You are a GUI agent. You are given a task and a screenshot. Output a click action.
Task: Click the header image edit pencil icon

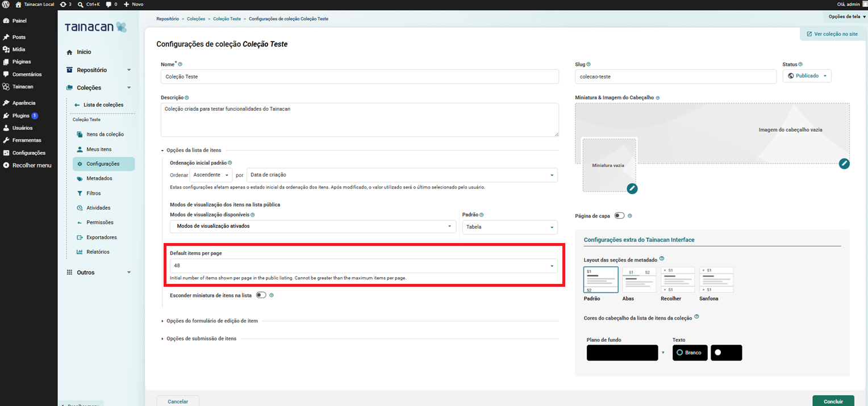[844, 164]
